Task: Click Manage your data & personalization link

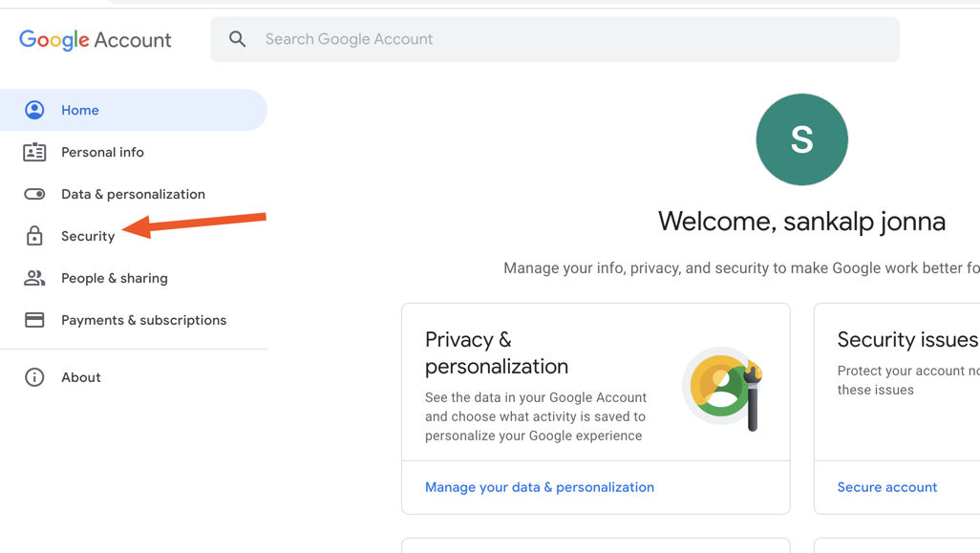Action: click(539, 487)
